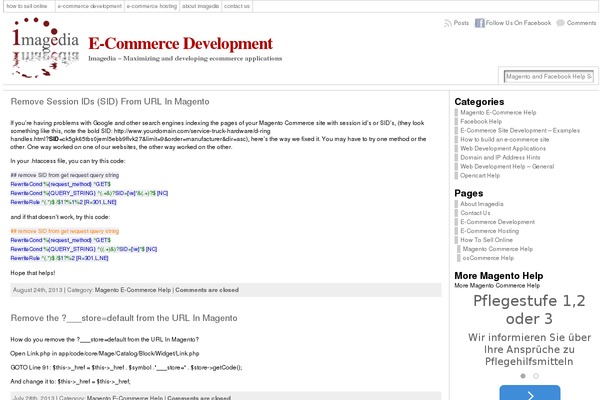
Task: Open category Magento E-Commerce Help in sidebar
Action: (498, 113)
